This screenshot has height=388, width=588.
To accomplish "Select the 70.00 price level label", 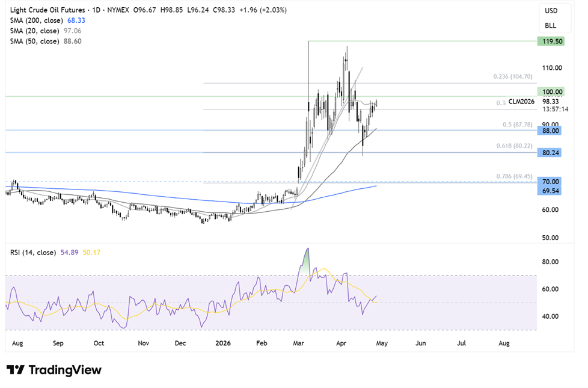I will [549, 181].
